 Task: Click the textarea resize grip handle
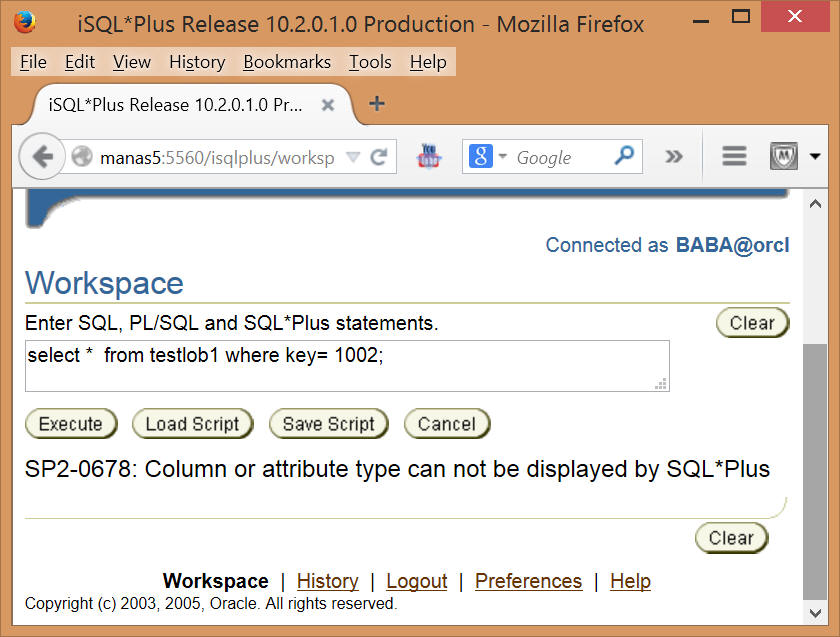[x=661, y=384]
